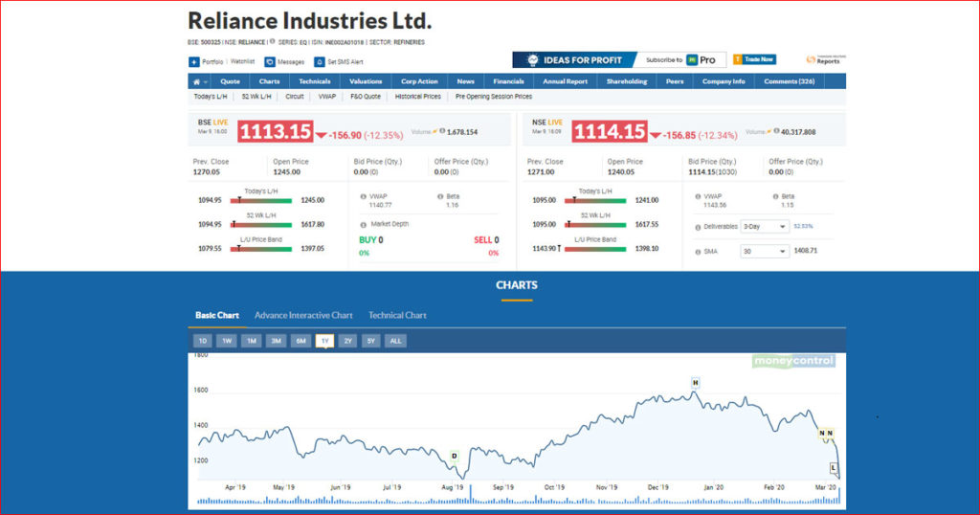Click the Set SMS Alert bell icon
This screenshot has width=980, height=515.
tap(319, 62)
